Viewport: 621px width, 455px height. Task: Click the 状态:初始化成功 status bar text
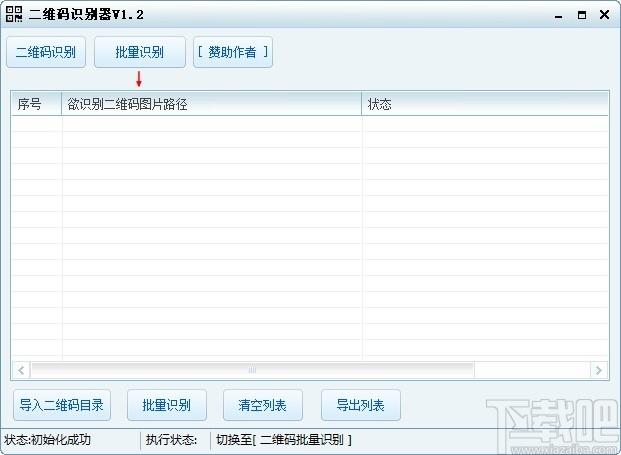tap(48, 440)
